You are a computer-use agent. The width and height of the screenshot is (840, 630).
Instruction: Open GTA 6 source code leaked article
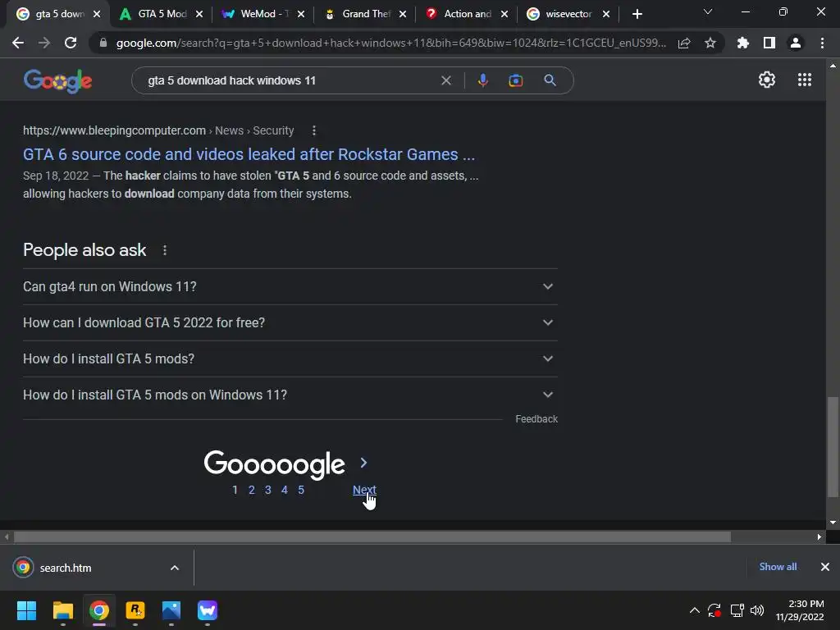click(249, 154)
